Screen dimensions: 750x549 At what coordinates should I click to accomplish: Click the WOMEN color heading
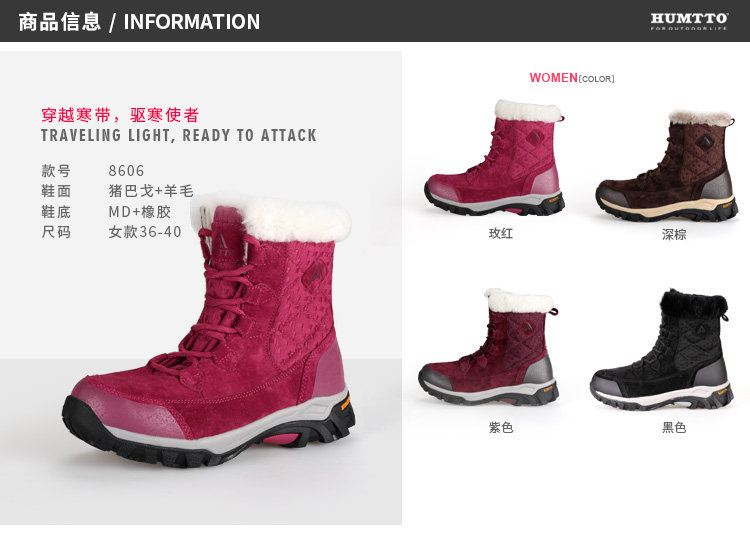click(571, 77)
